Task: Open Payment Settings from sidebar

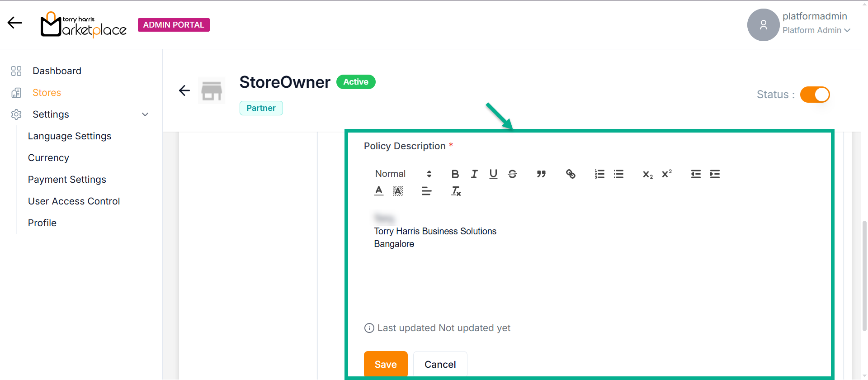Action: [67, 180]
